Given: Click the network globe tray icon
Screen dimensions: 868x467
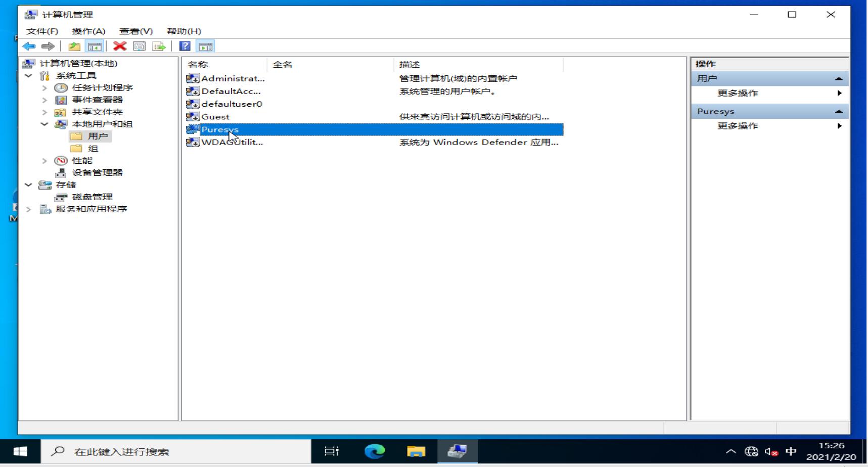Looking at the screenshot, I should point(751,451).
